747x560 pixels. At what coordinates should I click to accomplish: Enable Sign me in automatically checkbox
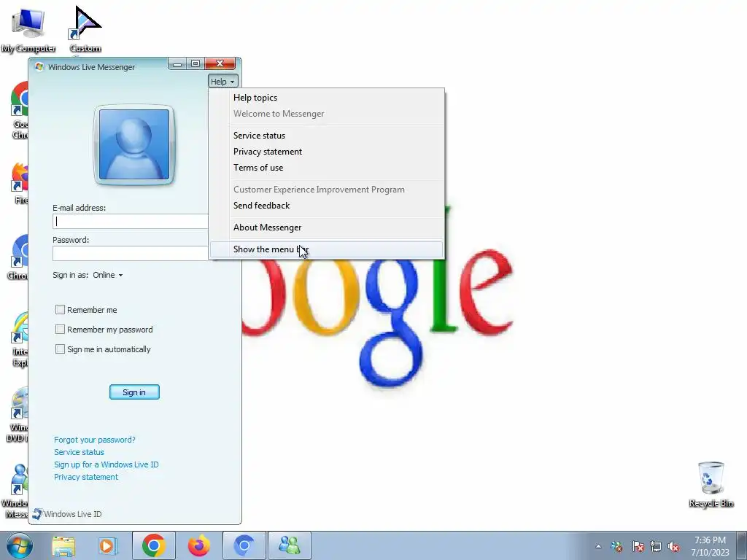60,349
